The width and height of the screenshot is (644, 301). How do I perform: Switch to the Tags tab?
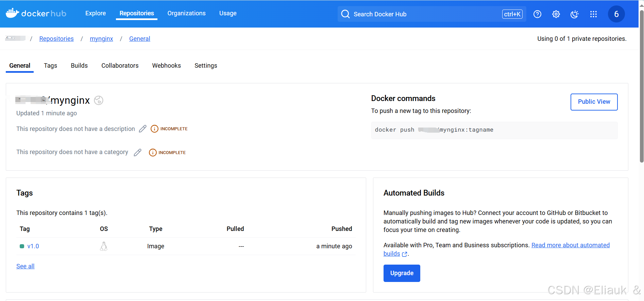(x=50, y=66)
